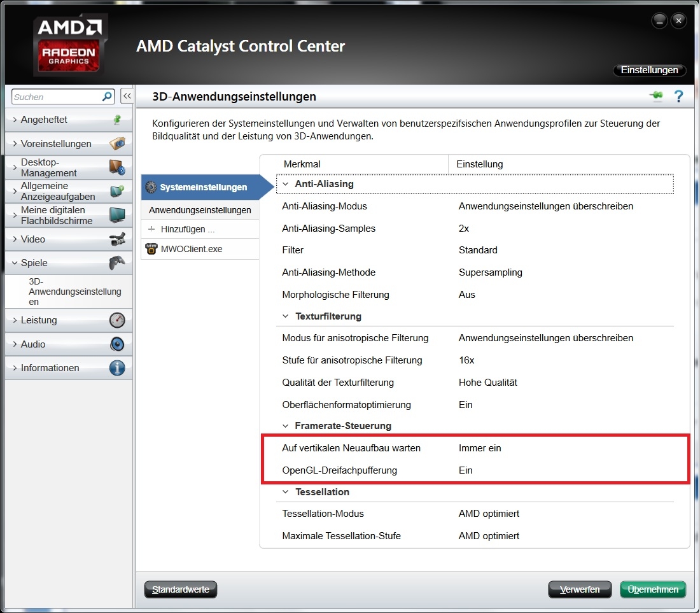Toggle Oberflächenformatoptimierung Ein value
Image resolution: width=700 pixels, height=613 pixels.
[x=465, y=404]
